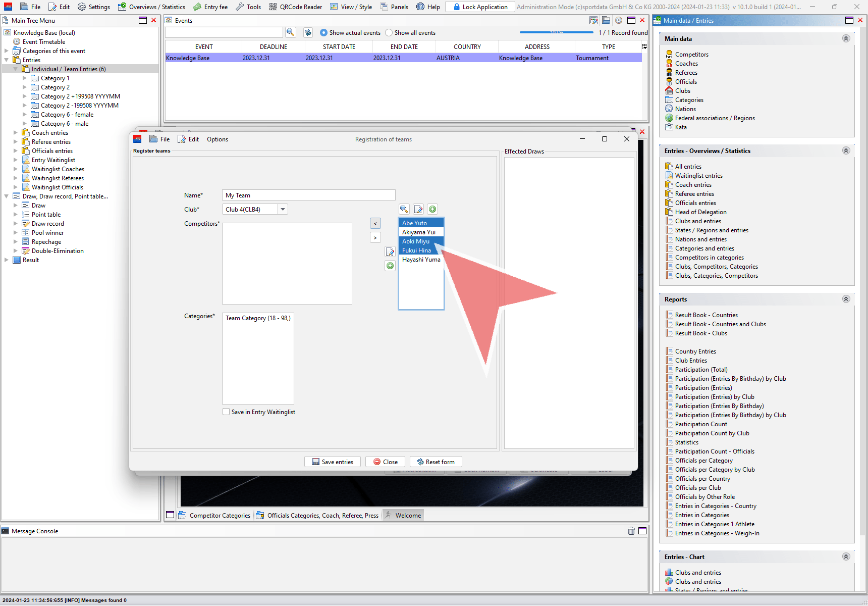Open the clock icon in Events header
This screenshot has width=868, height=606.
coord(618,20)
